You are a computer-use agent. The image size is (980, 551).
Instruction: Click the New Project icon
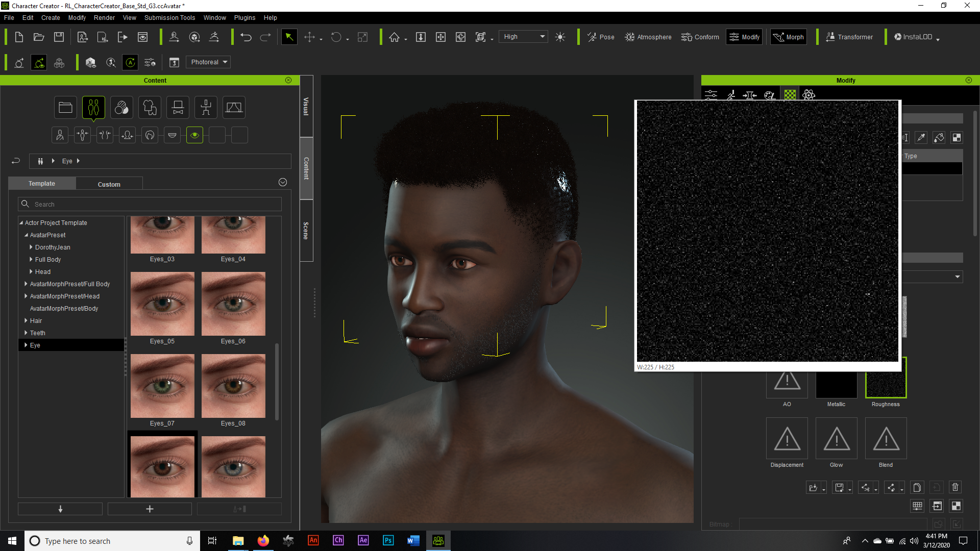[19, 37]
